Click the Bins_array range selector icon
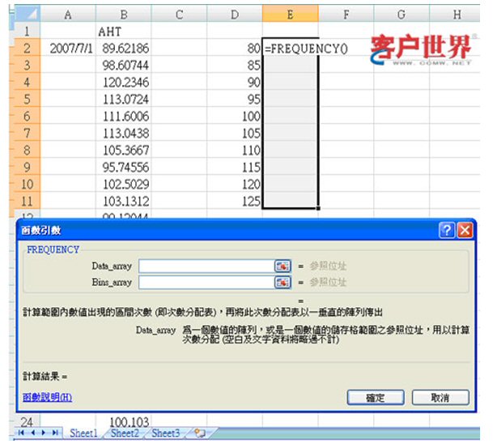Image resolution: width=493 pixels, height=448 pixels. [x=283, y=282]
